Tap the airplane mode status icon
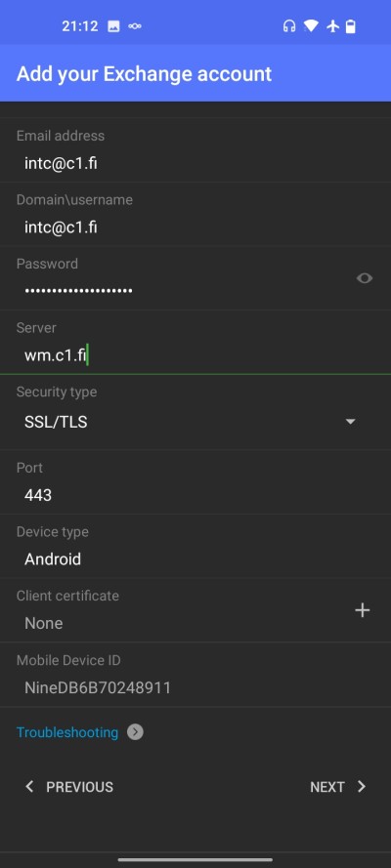391x868 pixels. point(332,26)
